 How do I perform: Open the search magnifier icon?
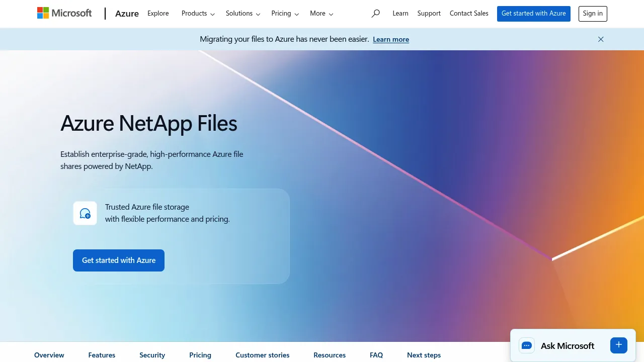click(x=375, y=14)
